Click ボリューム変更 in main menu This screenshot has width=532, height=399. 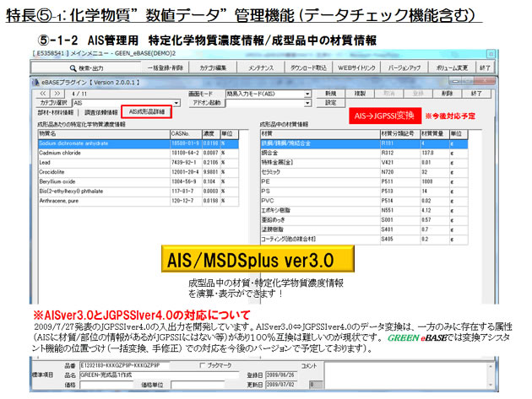tap(452, 67)
